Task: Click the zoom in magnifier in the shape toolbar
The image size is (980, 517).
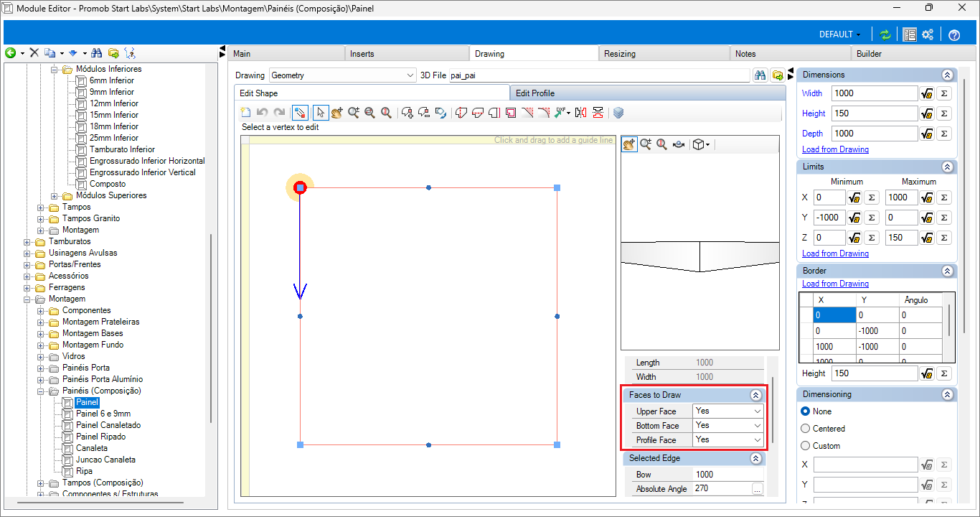Action: (354, 112)
